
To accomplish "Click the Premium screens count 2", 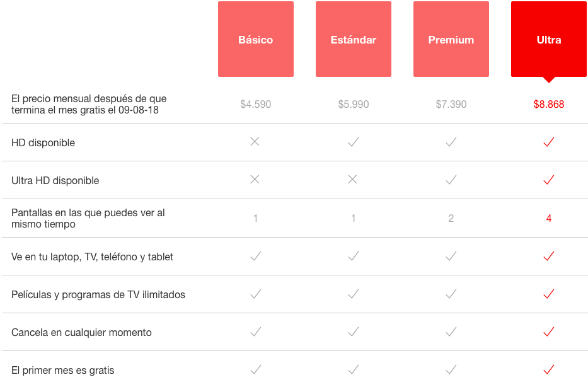I will pyautogui.click(x=451, y=218).
